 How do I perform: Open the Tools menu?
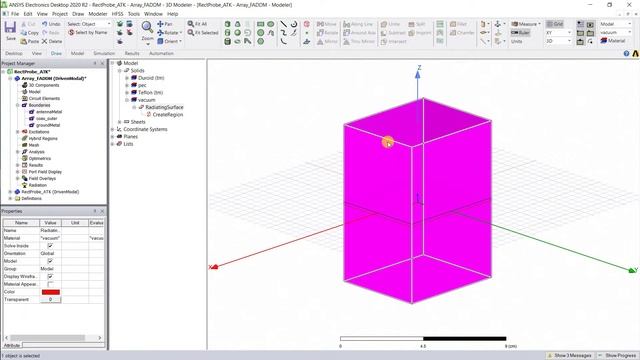click(134, 13)
